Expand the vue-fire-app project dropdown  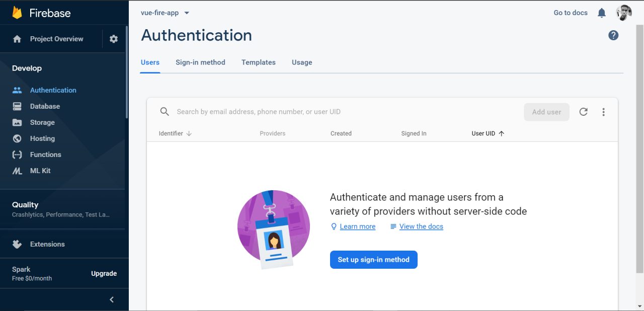click(166, 13)
